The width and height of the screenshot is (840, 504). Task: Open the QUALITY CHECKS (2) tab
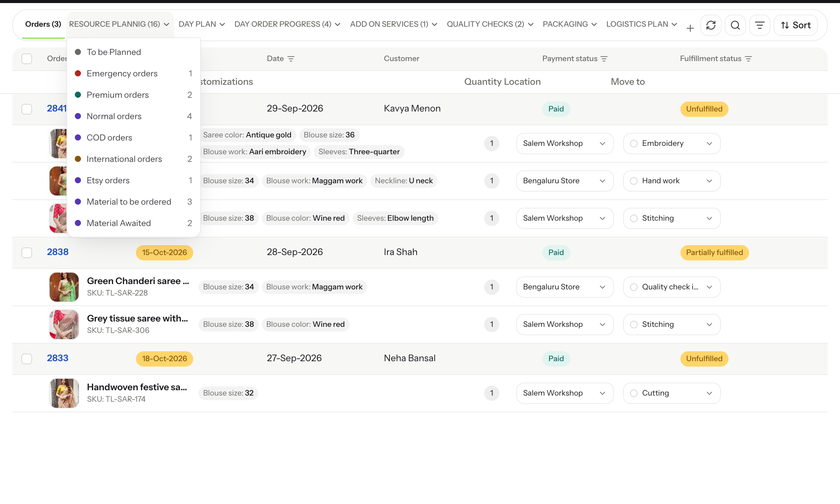[x=490, y=24]
